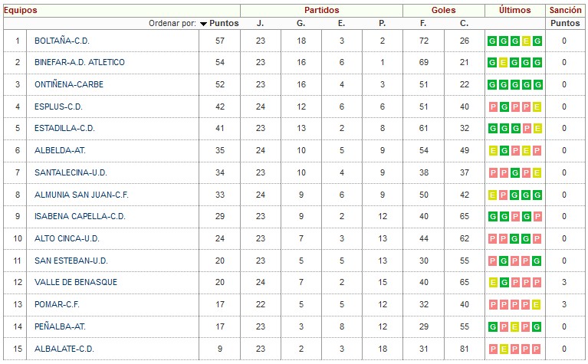
Task: Click the pink P icon in the Estadilla row
Action: pos(527,129)
